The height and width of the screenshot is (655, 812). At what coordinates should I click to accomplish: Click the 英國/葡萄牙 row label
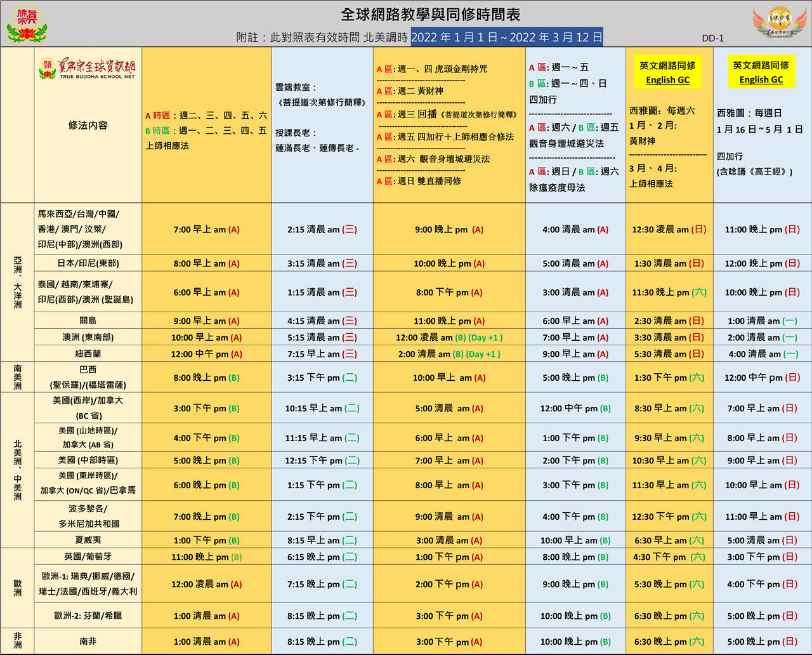click(x=88, y=557)
